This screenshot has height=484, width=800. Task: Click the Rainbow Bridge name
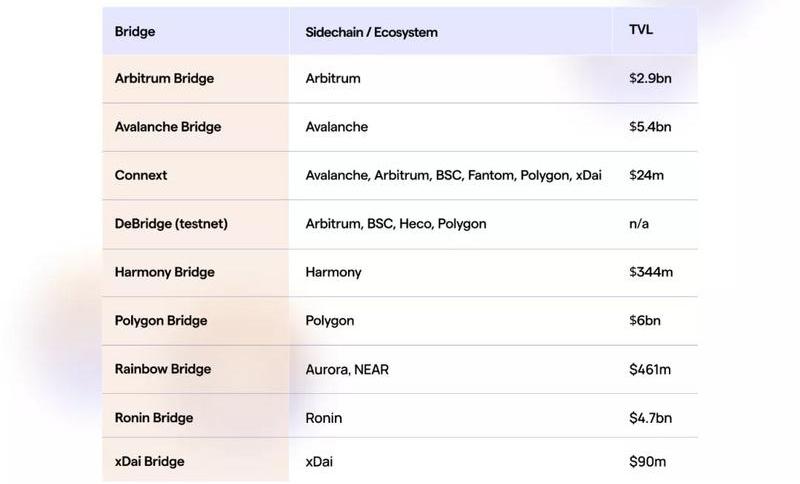[163, 369]
